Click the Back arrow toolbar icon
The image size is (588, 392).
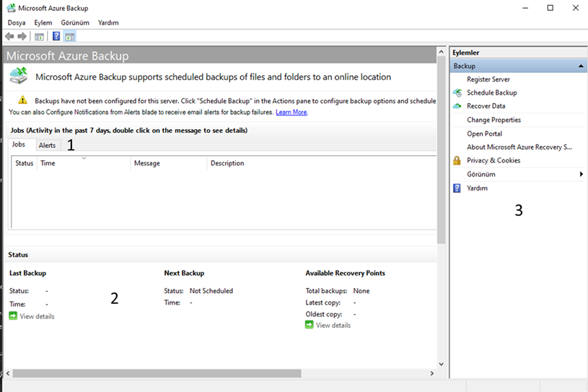point(9,36)
